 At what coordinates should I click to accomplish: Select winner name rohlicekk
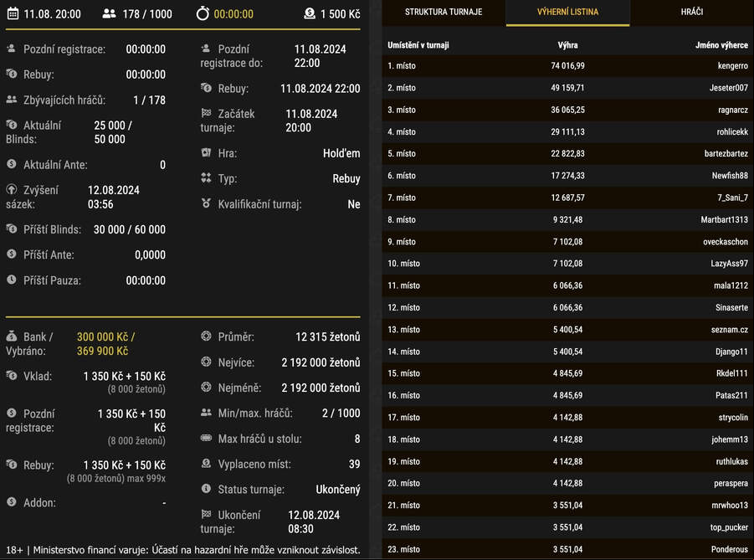point(732,131)
